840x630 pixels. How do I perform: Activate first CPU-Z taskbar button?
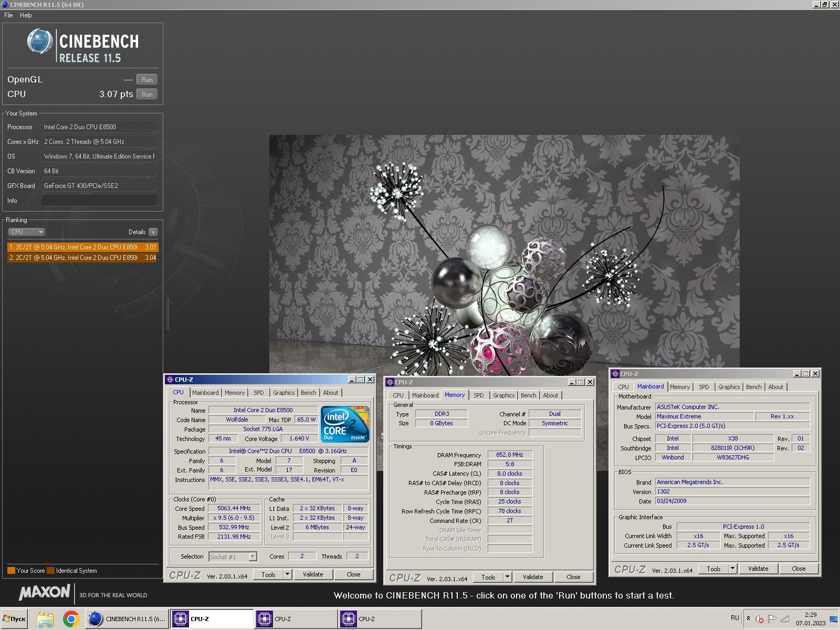tap(212, 619)
